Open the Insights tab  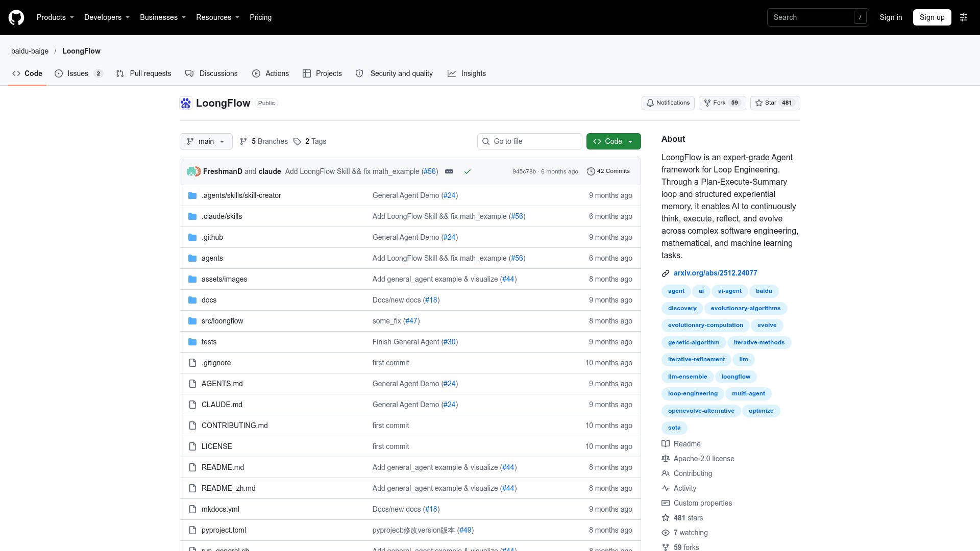(467, 73)
